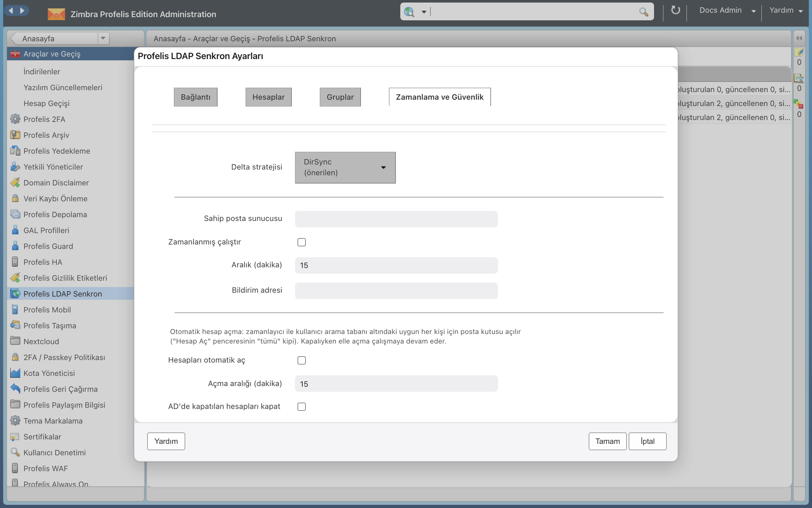Select Nextcloud in the sidebar
The image size is (812, 508).
(41, 341)
